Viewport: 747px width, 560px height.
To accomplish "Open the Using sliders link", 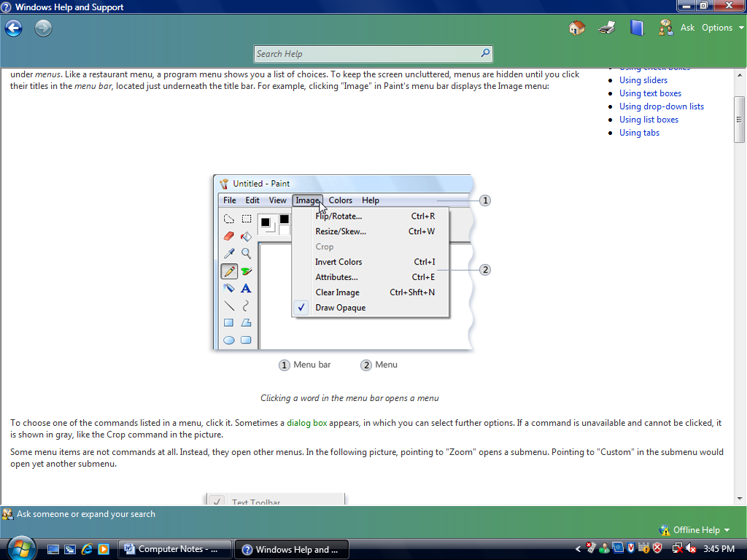I will click(x=643, y=80).
